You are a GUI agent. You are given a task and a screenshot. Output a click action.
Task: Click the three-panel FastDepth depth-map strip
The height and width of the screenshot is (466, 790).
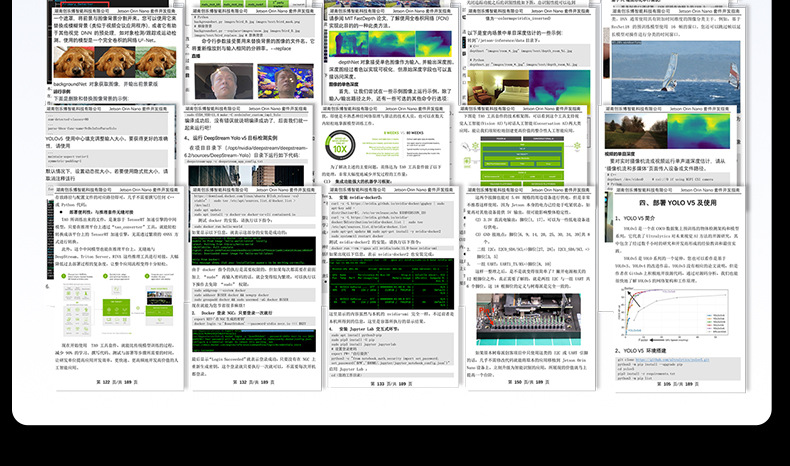click(390, 44)
